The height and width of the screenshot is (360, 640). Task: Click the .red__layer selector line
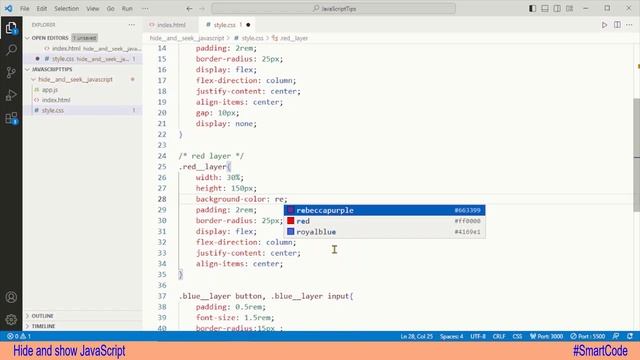[x=204, y=167]
